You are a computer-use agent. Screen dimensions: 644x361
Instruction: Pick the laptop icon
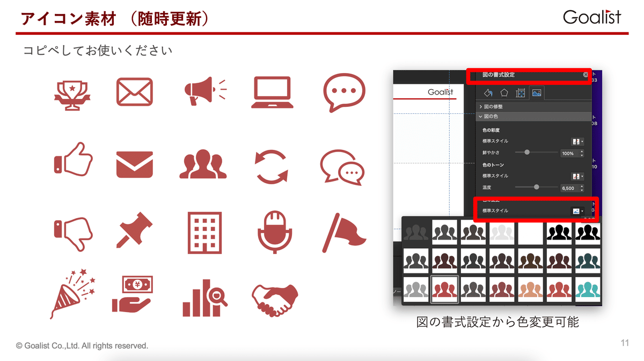click(x=272, y=93)
